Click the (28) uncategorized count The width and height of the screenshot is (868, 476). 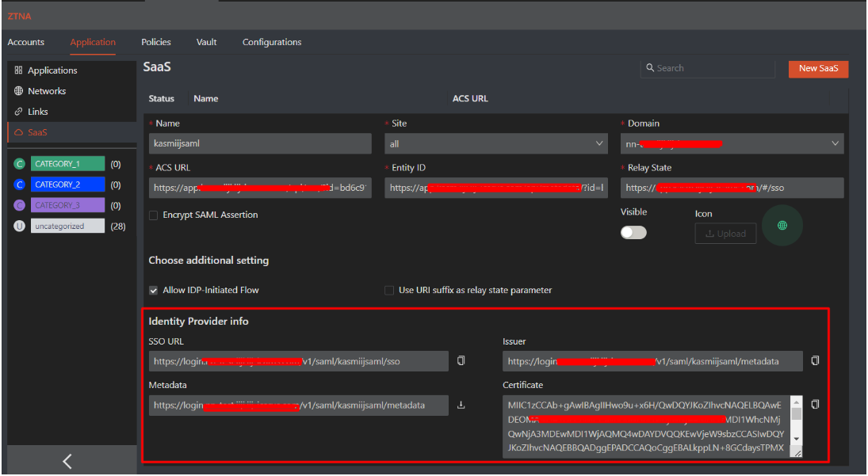pos(118,226)
